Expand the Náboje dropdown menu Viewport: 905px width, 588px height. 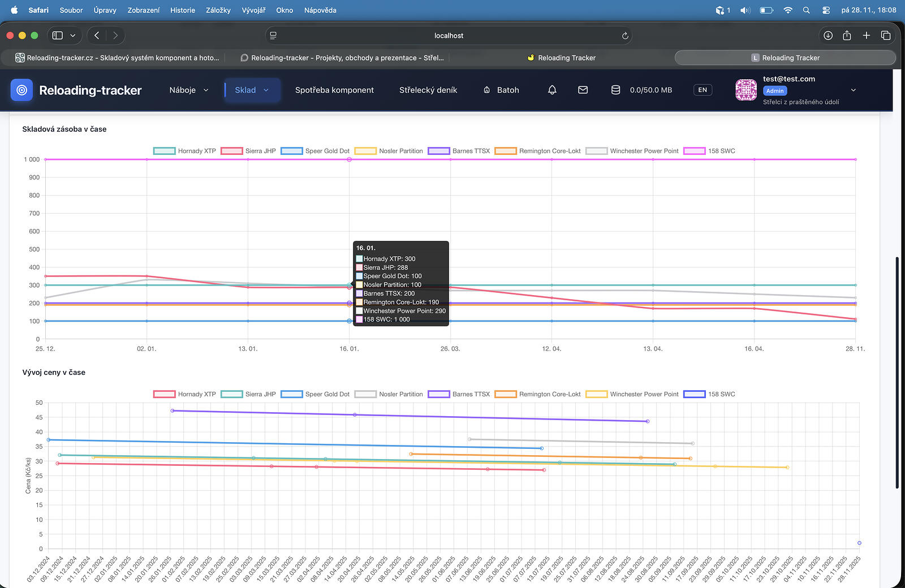pos(189,90)
